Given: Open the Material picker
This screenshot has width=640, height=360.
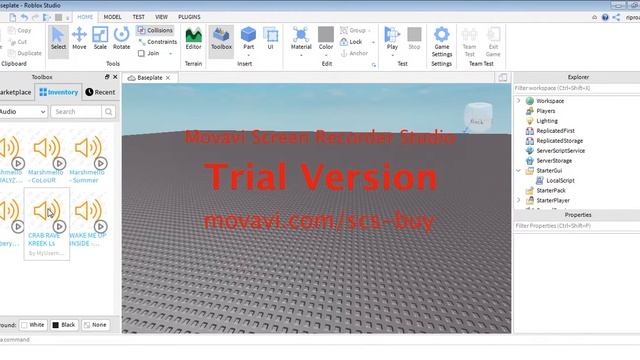Looking at the screenshot, I should (301, 38).
